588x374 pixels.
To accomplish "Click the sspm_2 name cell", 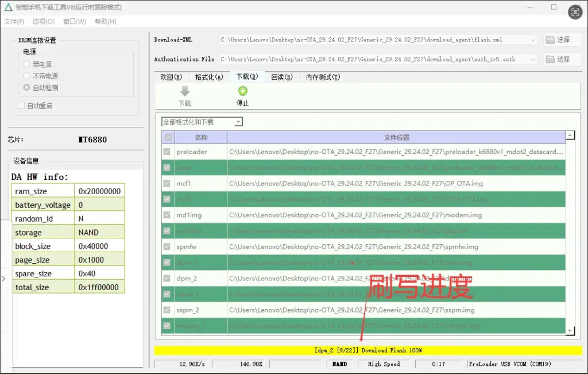I will [x=200, y=310].
